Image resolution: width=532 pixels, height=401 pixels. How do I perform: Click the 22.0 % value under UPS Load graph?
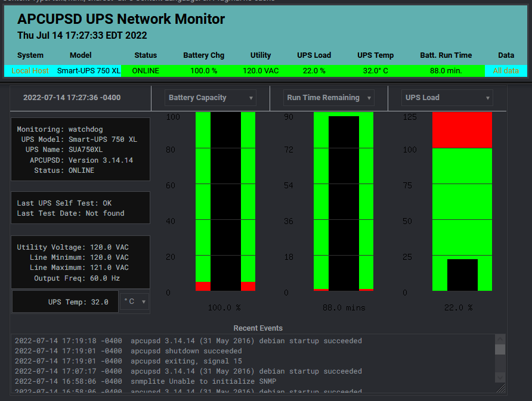[x=458, y=307]
